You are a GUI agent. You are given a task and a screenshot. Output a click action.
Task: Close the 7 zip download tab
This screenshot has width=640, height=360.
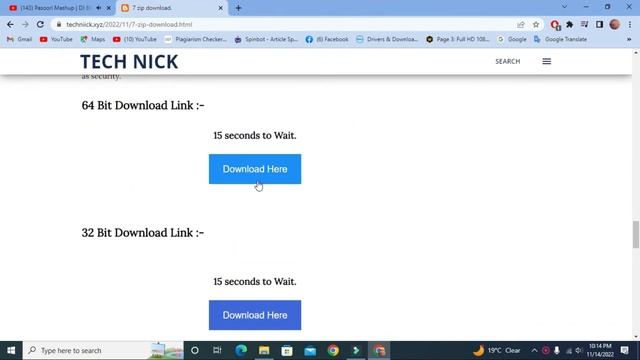click(220, 8)
